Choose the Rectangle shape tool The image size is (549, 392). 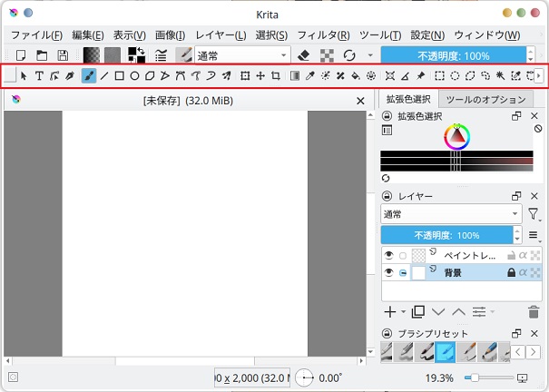119,76
